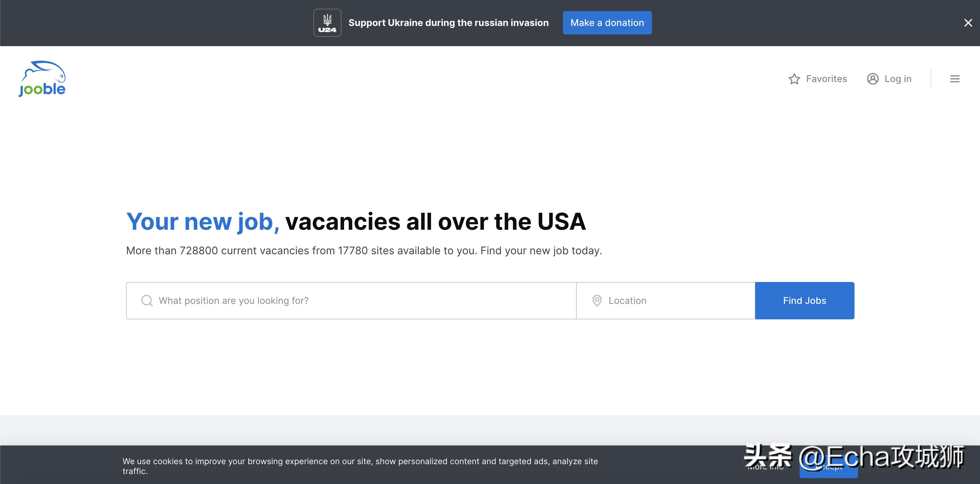Open the Favorites link text

coord(826,79)
